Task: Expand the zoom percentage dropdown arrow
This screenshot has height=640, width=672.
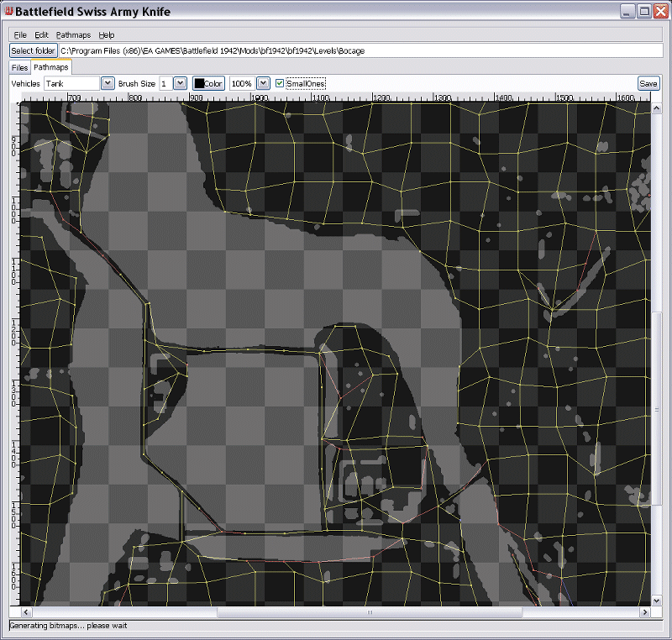Action: click(x=263, y=83)
